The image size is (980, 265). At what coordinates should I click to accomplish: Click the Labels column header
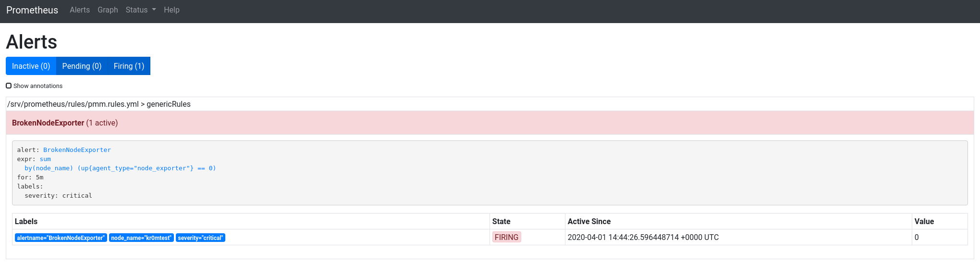pos(26,221)
